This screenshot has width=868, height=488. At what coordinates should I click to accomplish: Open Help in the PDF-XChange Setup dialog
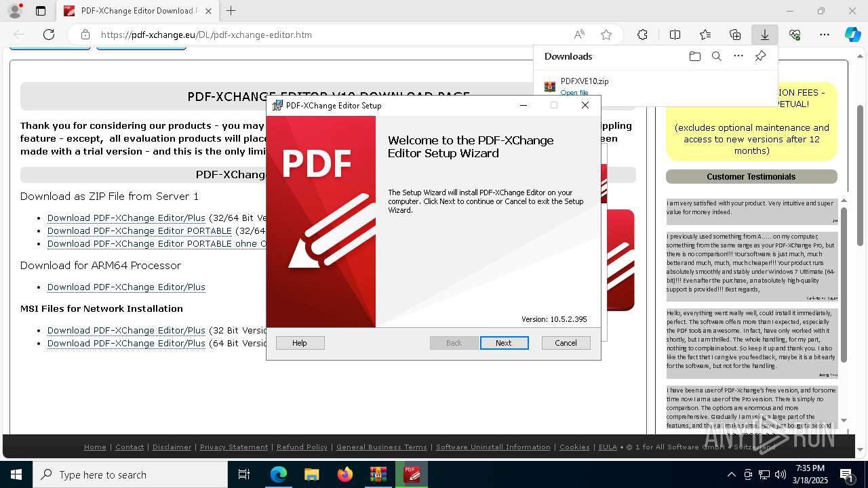pos(300,343)
